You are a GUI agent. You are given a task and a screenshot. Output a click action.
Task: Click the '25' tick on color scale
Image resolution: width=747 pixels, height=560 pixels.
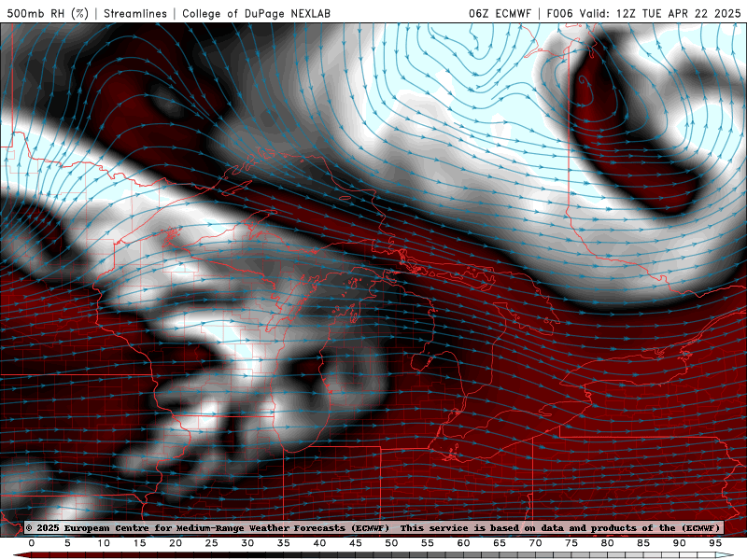click(212, 543)
